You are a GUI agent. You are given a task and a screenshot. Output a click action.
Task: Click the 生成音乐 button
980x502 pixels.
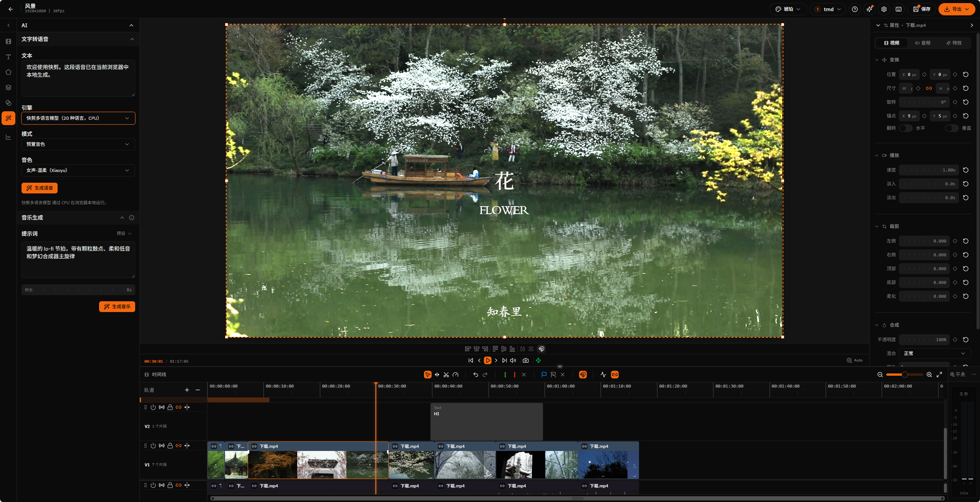pos(117,307)
